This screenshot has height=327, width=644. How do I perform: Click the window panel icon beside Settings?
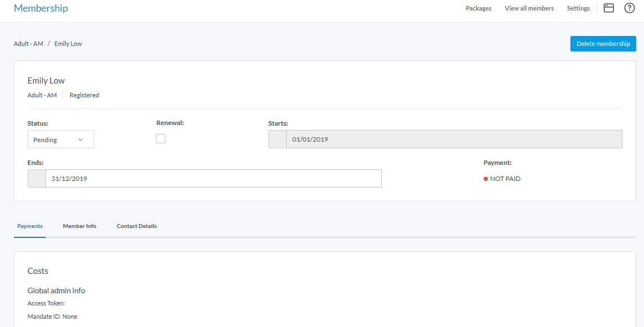click(x=609, y=8)
